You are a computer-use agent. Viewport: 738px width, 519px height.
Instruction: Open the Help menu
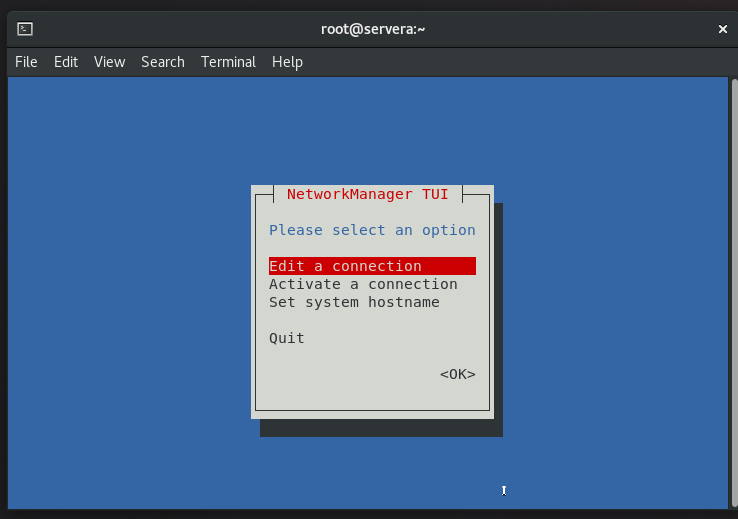tap(287, 62)
